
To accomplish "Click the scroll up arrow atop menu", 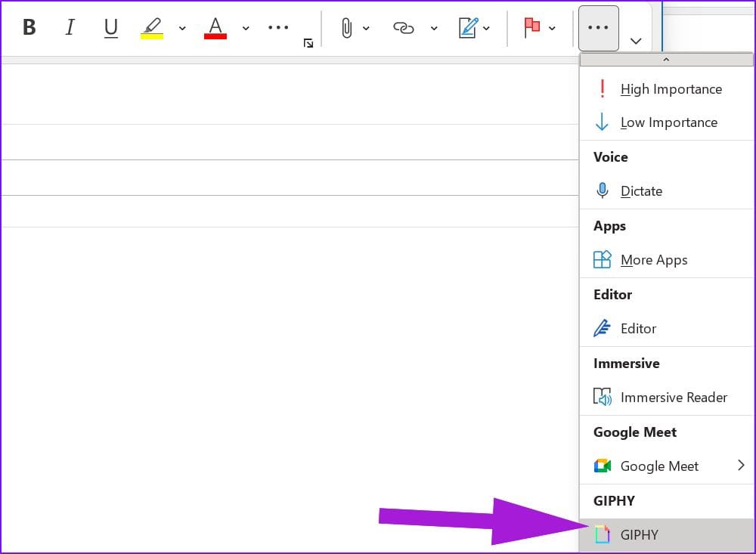I will click(666, 59).
